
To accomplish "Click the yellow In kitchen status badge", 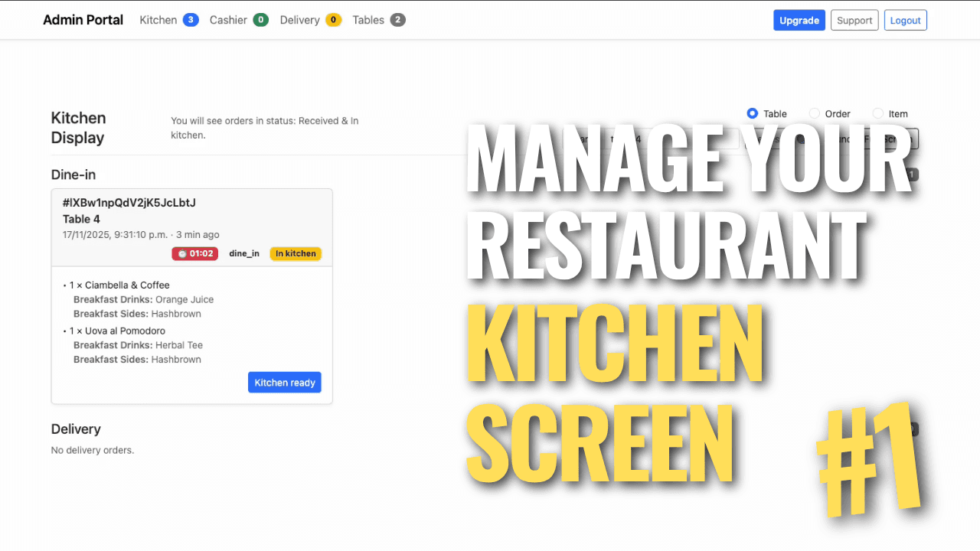I will pos(296,253).
